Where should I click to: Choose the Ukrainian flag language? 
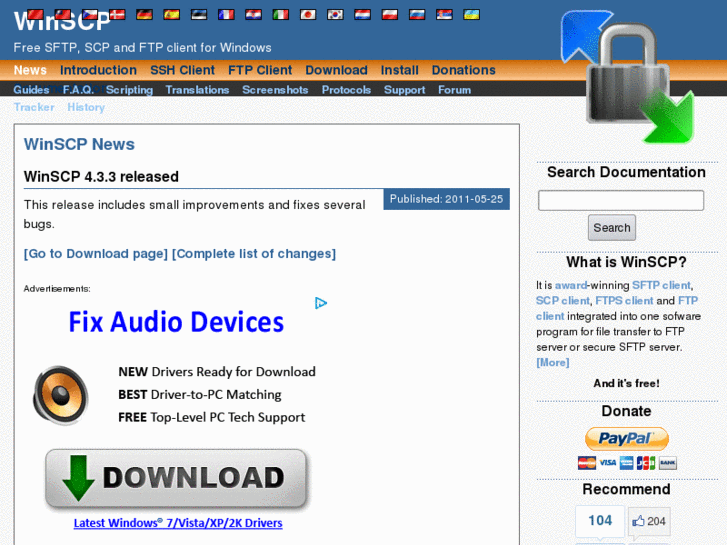472,15
